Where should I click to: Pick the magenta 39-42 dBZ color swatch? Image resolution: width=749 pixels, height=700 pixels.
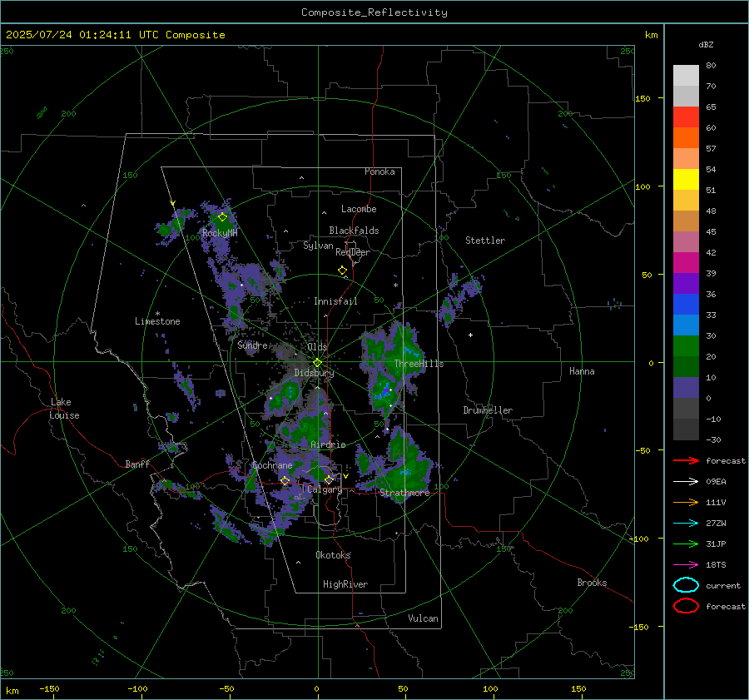tap(686, 262)
